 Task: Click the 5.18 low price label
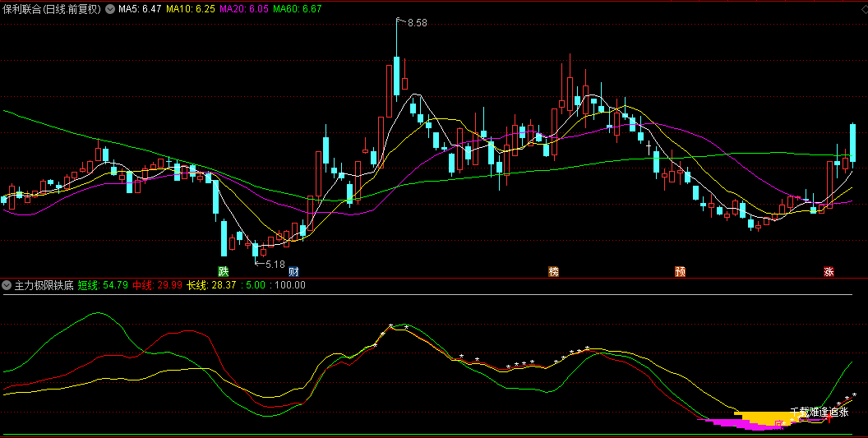click(x=274, y=265)
